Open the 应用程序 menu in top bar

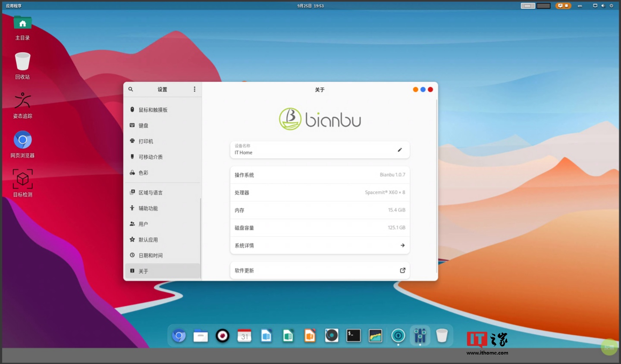14,6
